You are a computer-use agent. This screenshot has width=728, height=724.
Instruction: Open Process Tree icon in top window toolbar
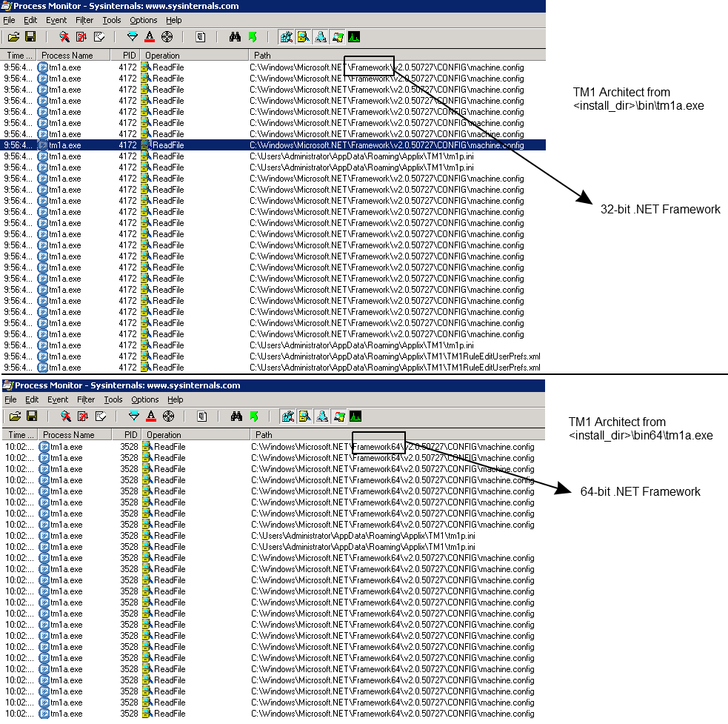[201, 37]
